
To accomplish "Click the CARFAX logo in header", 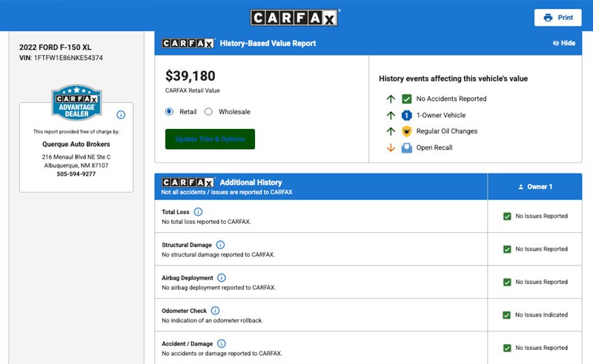I will coord(296,18).
